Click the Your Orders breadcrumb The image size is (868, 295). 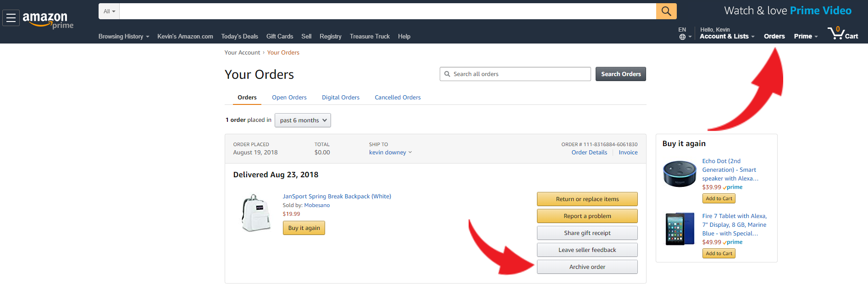coord(283,53)
